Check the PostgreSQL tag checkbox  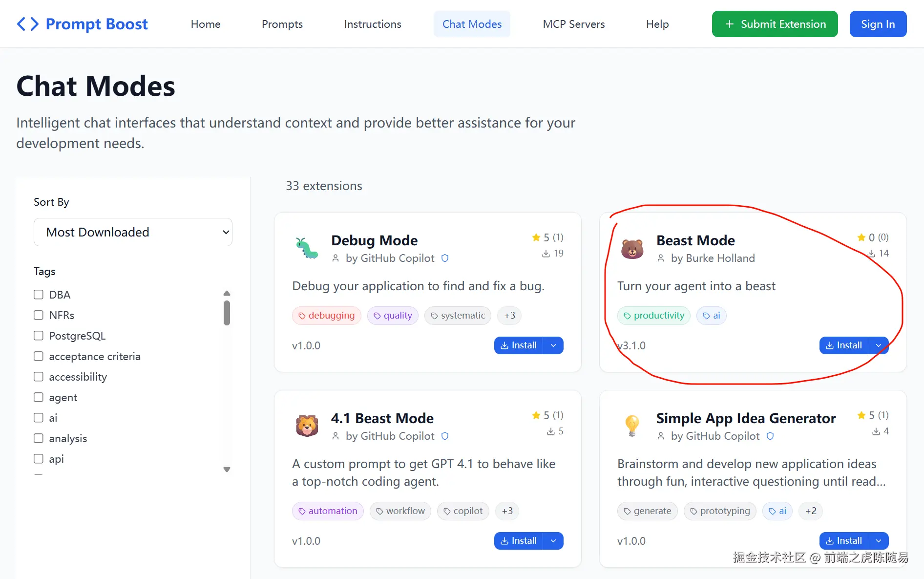click(39, 336)
